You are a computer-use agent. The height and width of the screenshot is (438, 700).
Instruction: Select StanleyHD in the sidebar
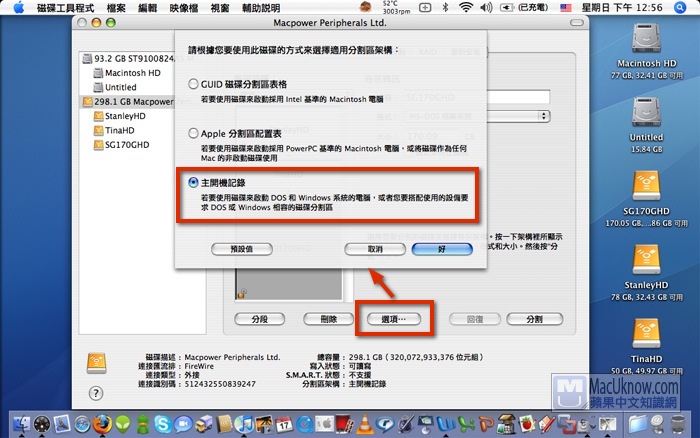click(x=120, y=116)
